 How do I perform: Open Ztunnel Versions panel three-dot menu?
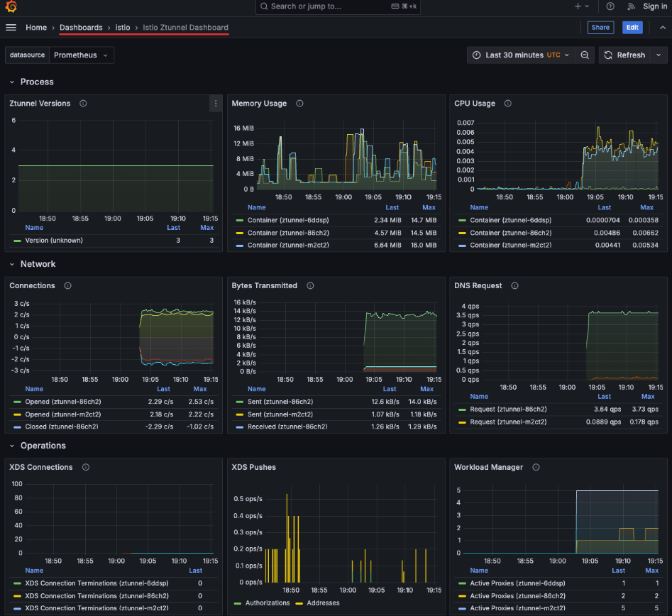pyautogui.click(x=216, y=104)
